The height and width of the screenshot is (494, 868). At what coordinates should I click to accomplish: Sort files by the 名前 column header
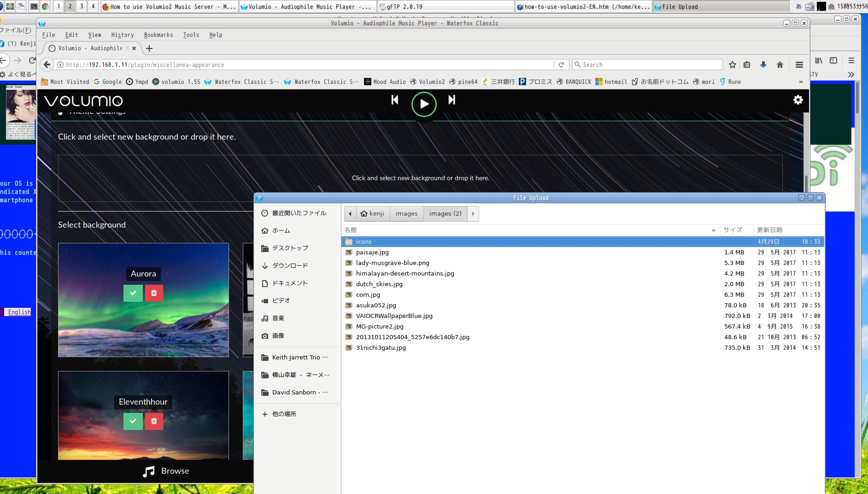coord(351,230)
